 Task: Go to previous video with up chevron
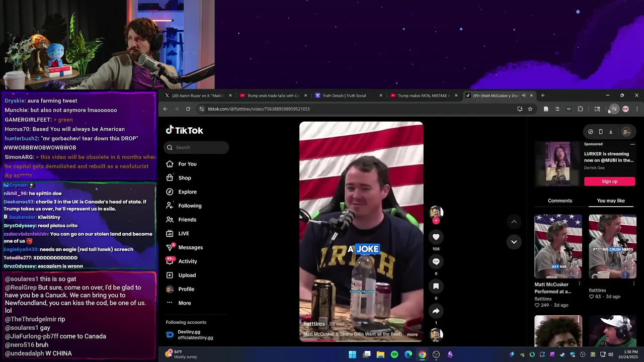coord(514,221)
